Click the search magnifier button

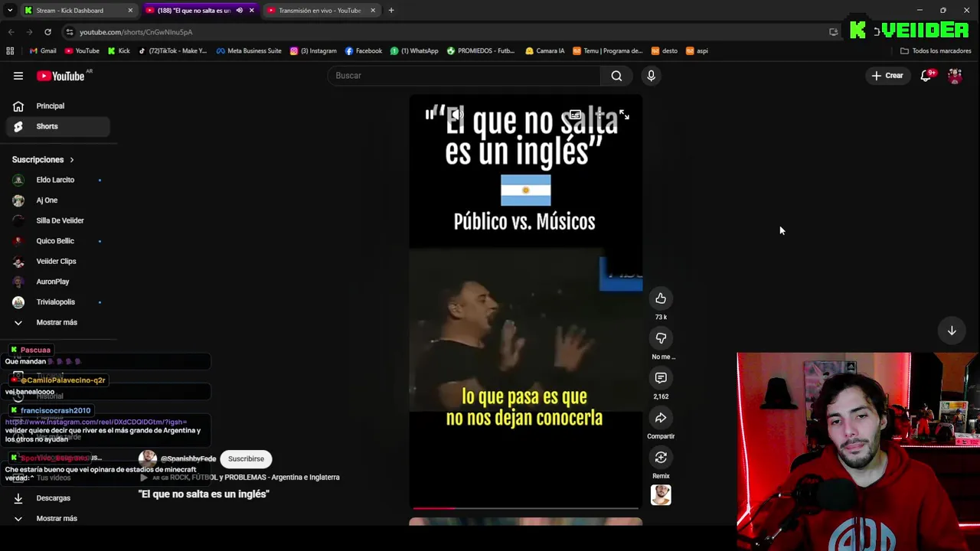(x=616, y=76)
